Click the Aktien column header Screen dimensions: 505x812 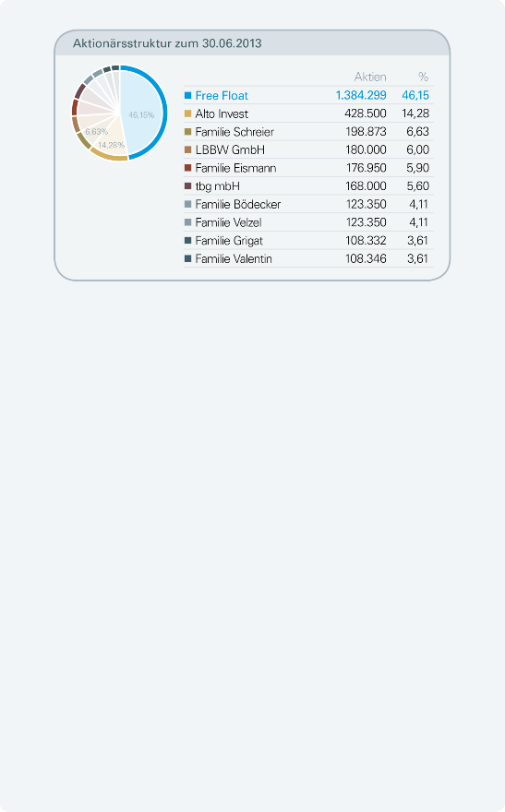click(370, 78)
